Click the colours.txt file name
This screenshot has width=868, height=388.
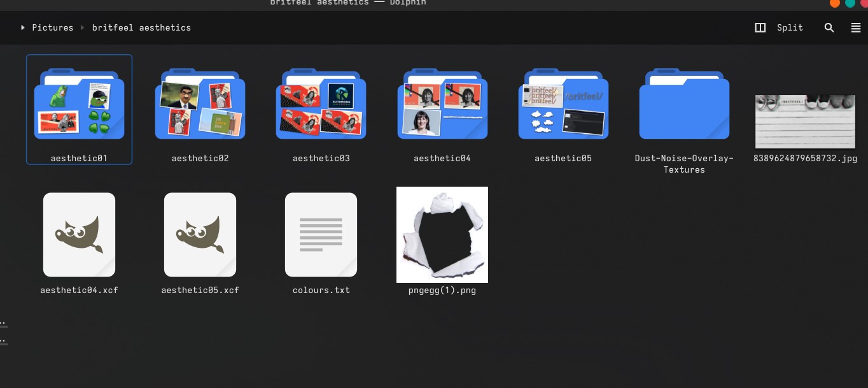[x=321, y=290]
